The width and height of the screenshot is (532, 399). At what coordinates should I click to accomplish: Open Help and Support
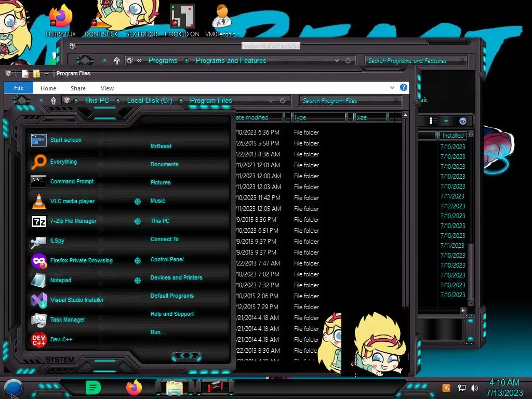pyautogui.click(x=172, y=314)
